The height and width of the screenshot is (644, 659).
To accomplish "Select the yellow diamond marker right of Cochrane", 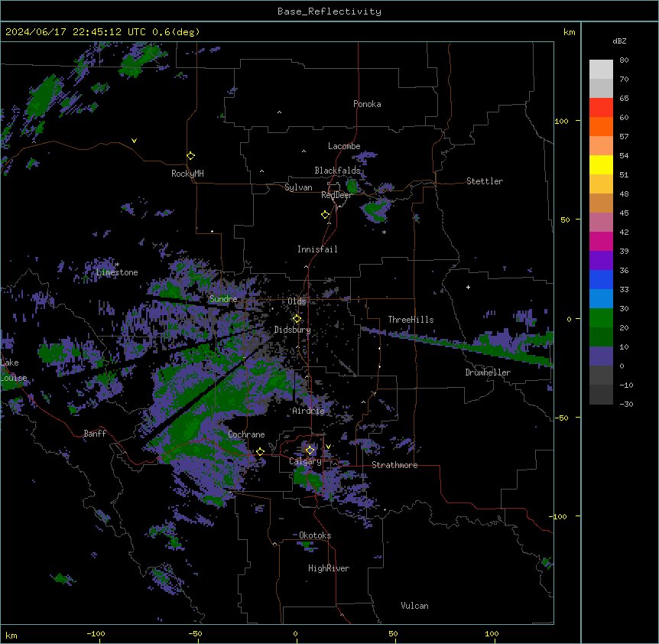I will click(x=260, y=452).
